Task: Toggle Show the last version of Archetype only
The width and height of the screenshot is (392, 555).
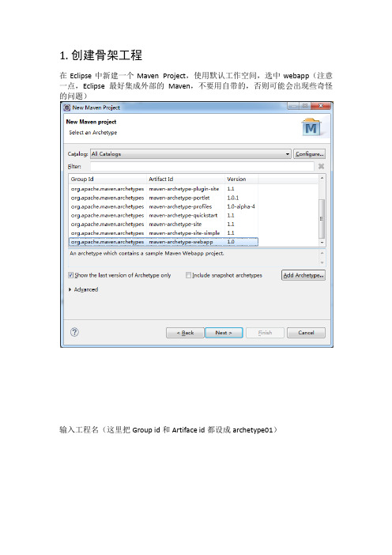Action: [70, 275]
